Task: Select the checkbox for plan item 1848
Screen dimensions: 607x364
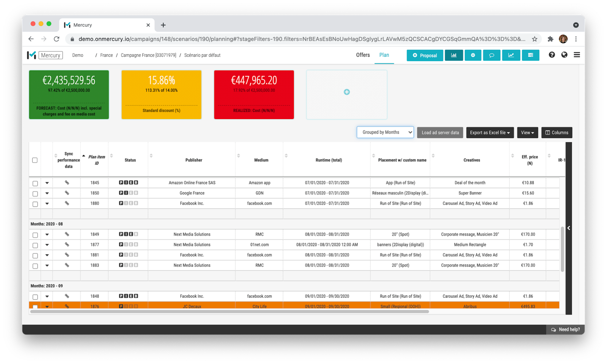Action: coord(35,296)
